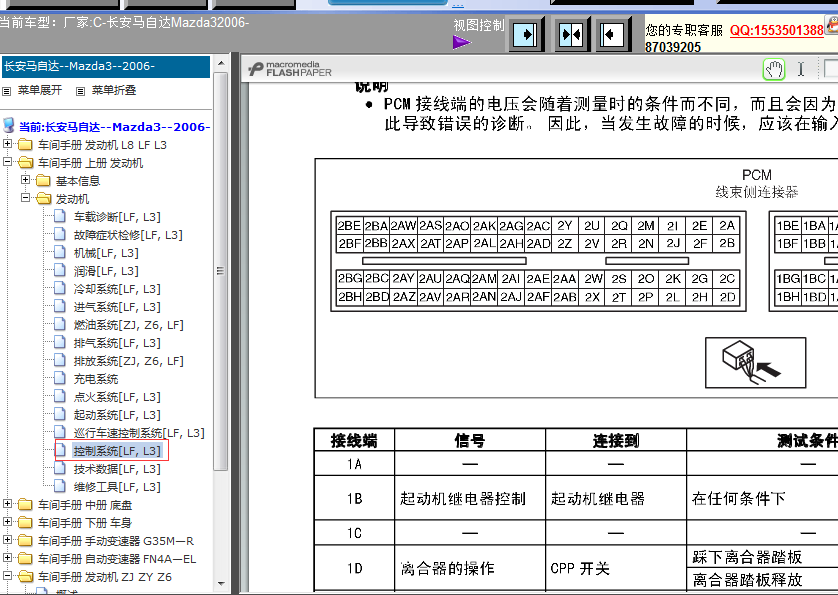The image size is (838, 595).
Task: Click scroll-up arrow of the tree panel
Action: tap(221, 63)
